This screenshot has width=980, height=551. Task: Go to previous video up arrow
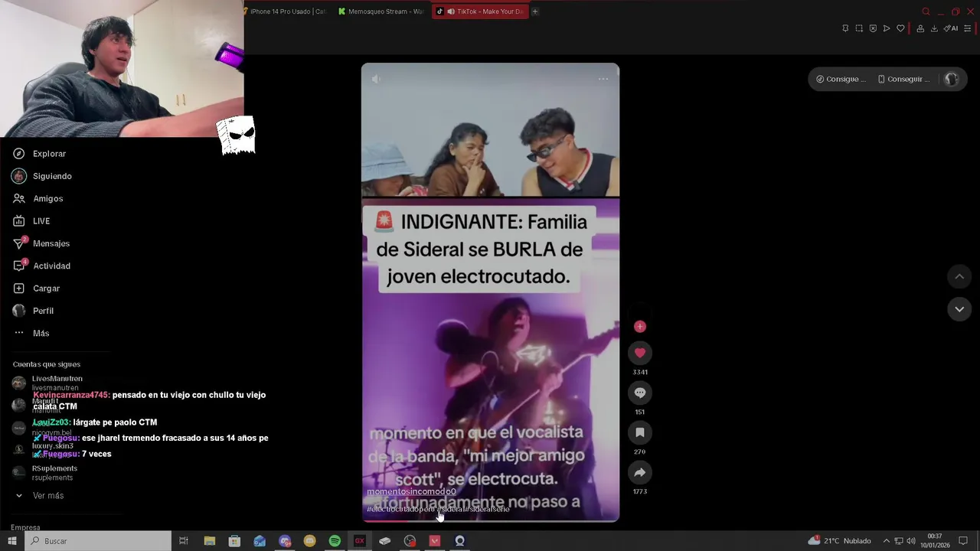(959, 276)
